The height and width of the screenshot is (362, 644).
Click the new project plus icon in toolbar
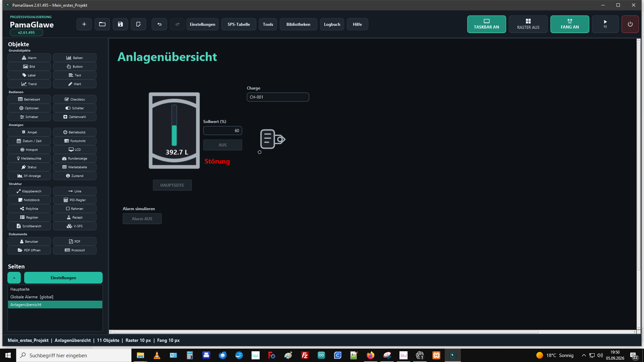coord(84,24)
